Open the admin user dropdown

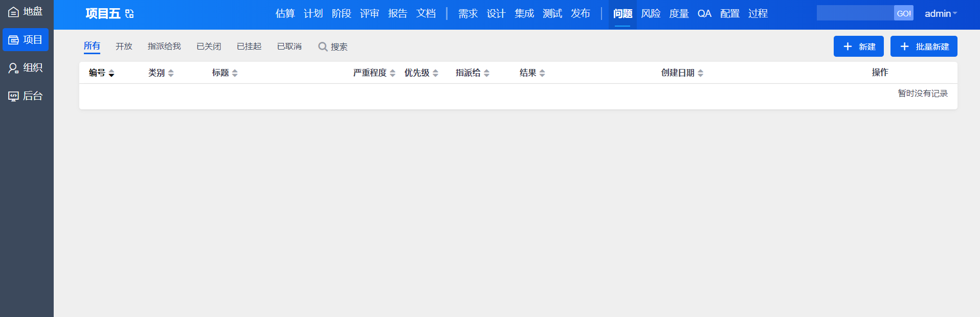click(x=941, y=14)
